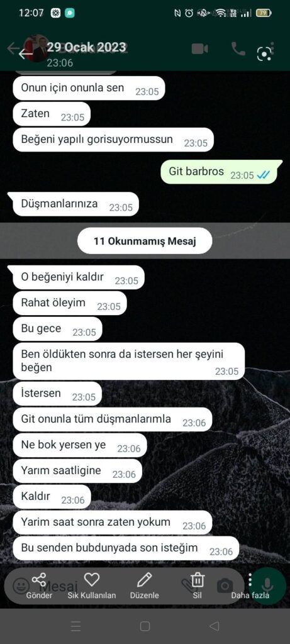The width and height of the screenshot is (290, 644).
Task: Open recent apps with the three-lines button
Action: (x=75, y=626)
